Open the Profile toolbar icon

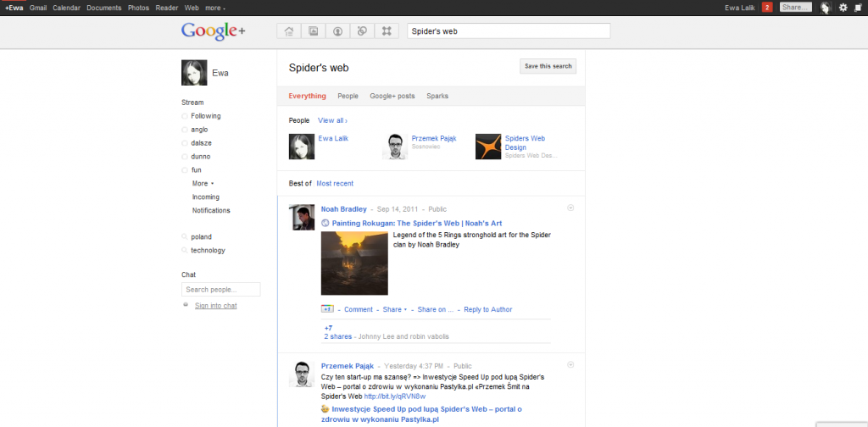point(337,31)
